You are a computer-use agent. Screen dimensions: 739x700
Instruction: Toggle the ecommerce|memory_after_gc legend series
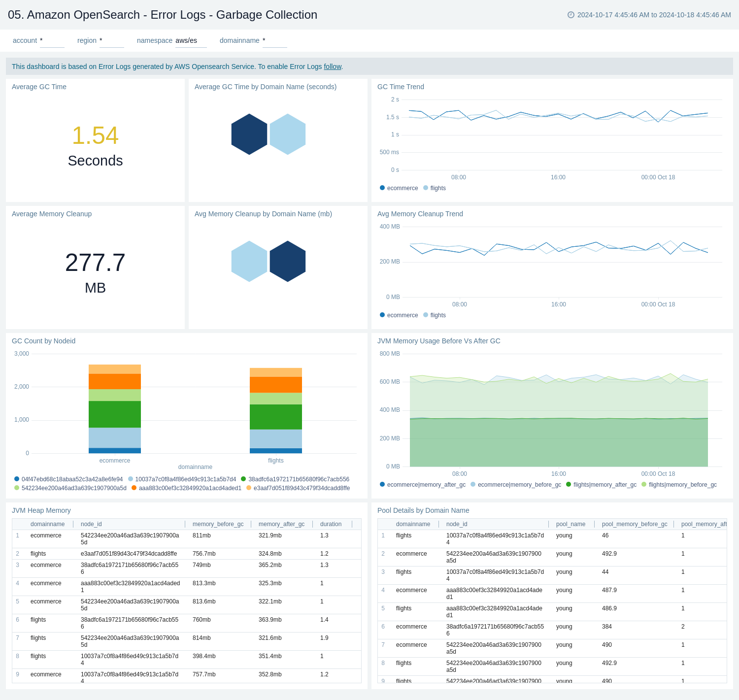pyautogui.click(x=423, y=484)
